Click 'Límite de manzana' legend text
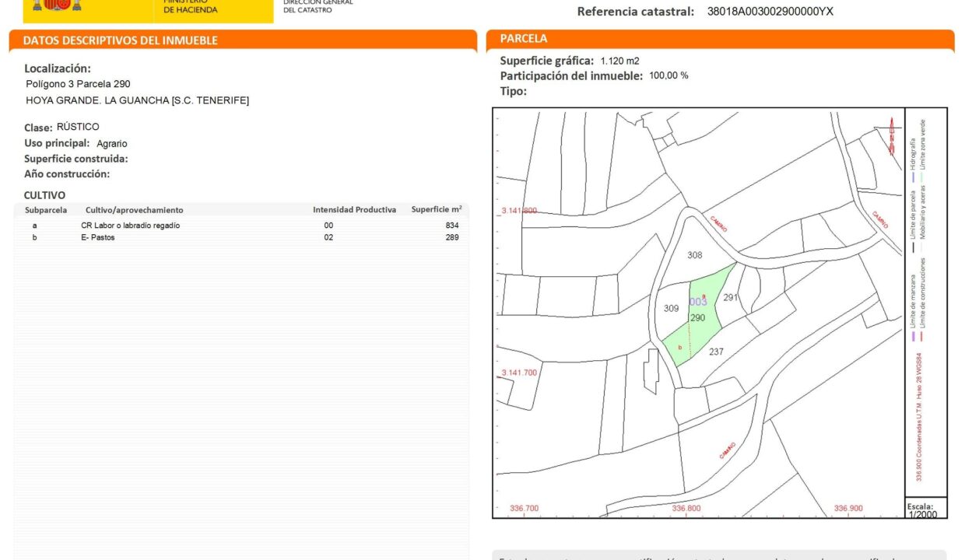 [x=913, y=302]
